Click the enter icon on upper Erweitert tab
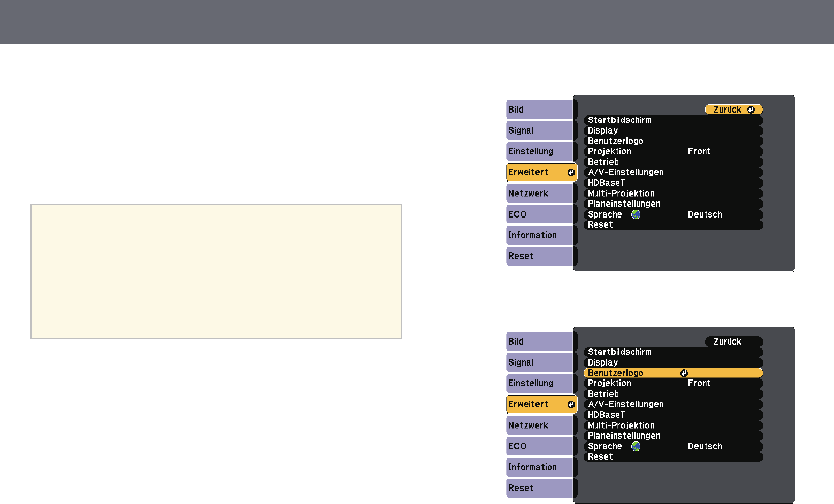The width and height of the screenshot is (834, 504). click(x=571, y=173)
